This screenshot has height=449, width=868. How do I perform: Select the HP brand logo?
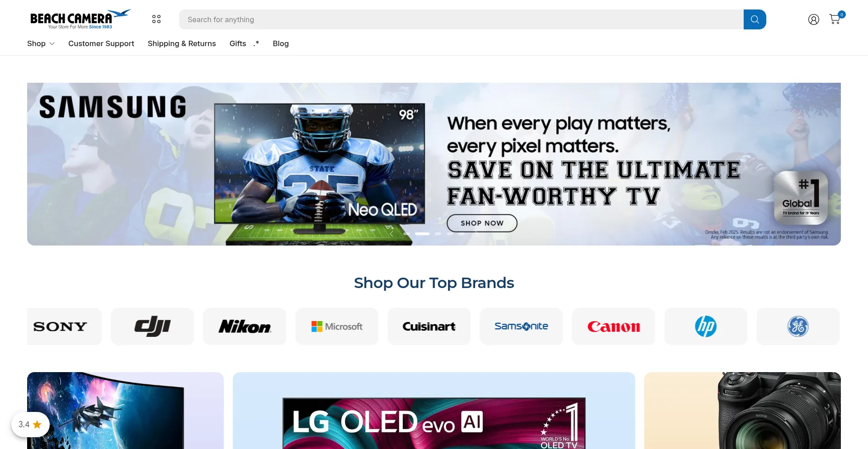706,326
